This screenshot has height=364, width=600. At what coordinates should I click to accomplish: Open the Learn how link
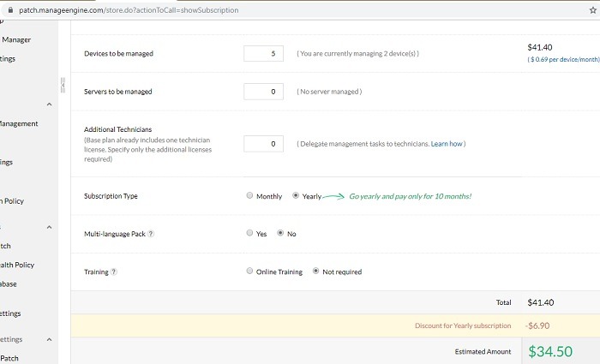tap(447, 144)
